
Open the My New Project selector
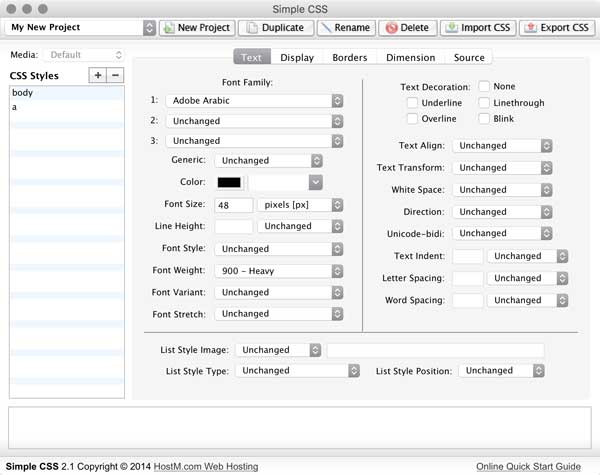click(80, 28)
